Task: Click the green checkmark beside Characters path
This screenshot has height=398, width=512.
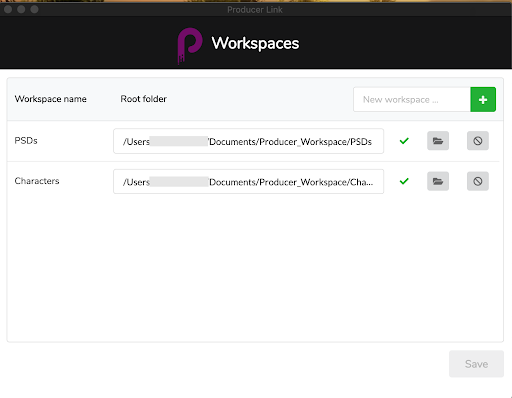Action: coord(404,181)
